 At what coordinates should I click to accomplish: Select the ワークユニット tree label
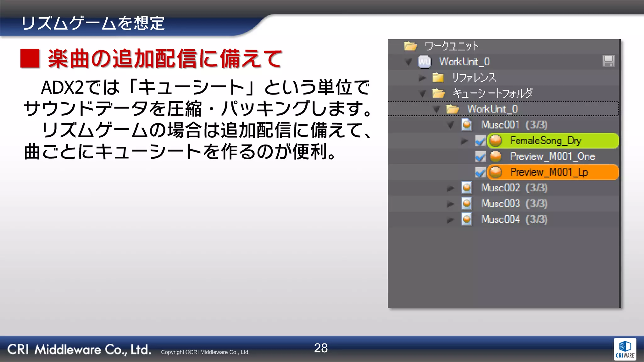click(x=451, y=46)
